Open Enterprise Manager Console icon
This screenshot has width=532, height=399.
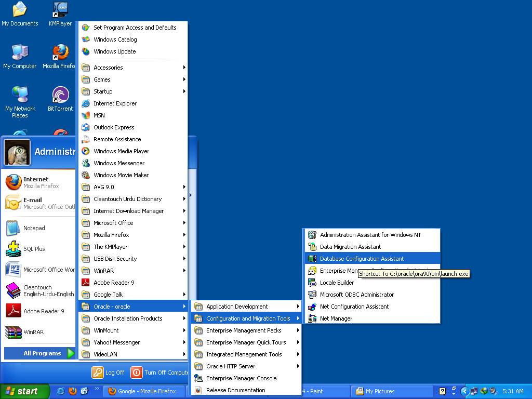pos(198,378)
